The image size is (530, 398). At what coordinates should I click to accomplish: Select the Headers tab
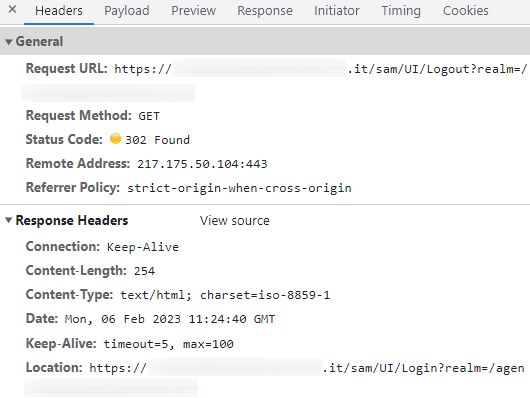pos(59,11)
